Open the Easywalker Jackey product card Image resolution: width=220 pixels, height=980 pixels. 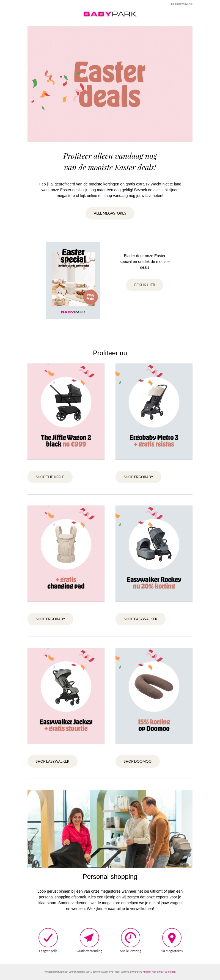[x=66, y=696]
